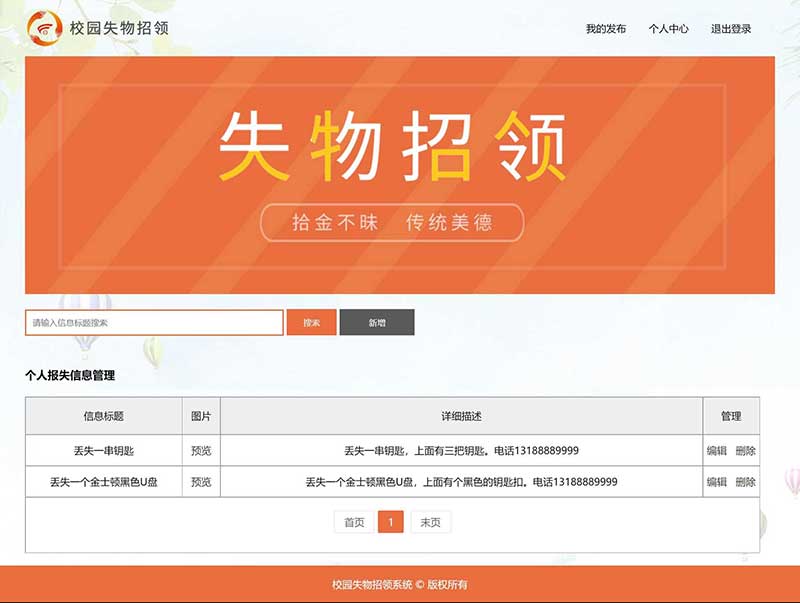Edit the 丢失一串钥匙 entry
The height and width of the screenshot is (603, 800).
(717, 451)
